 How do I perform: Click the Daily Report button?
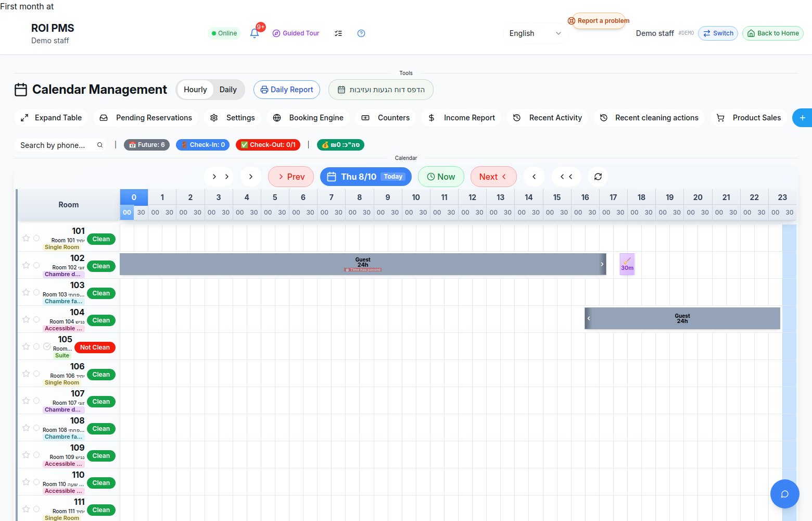[287, 90]
